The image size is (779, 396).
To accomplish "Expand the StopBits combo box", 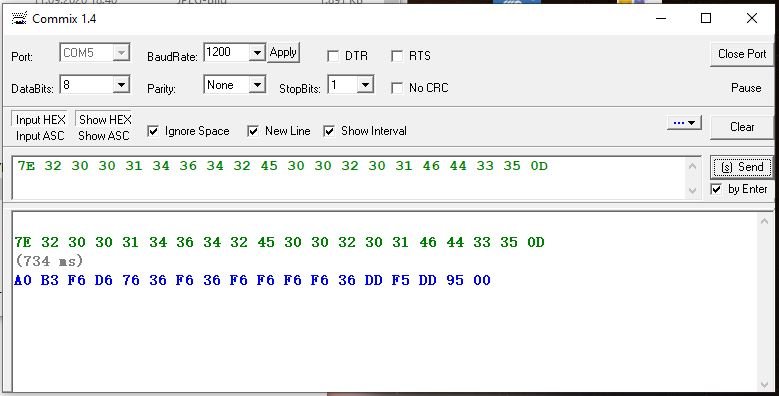I will click(x=365, y=85).
